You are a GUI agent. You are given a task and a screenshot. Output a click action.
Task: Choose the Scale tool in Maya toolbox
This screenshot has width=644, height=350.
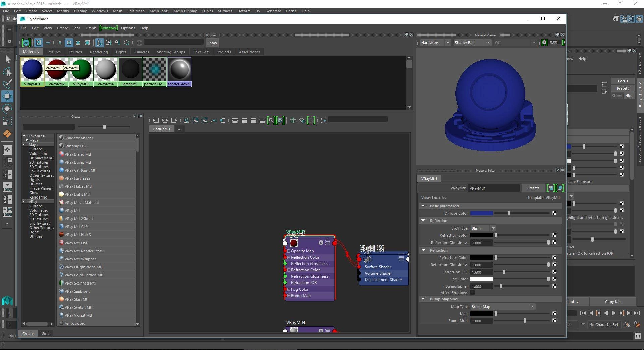[7, 121]
